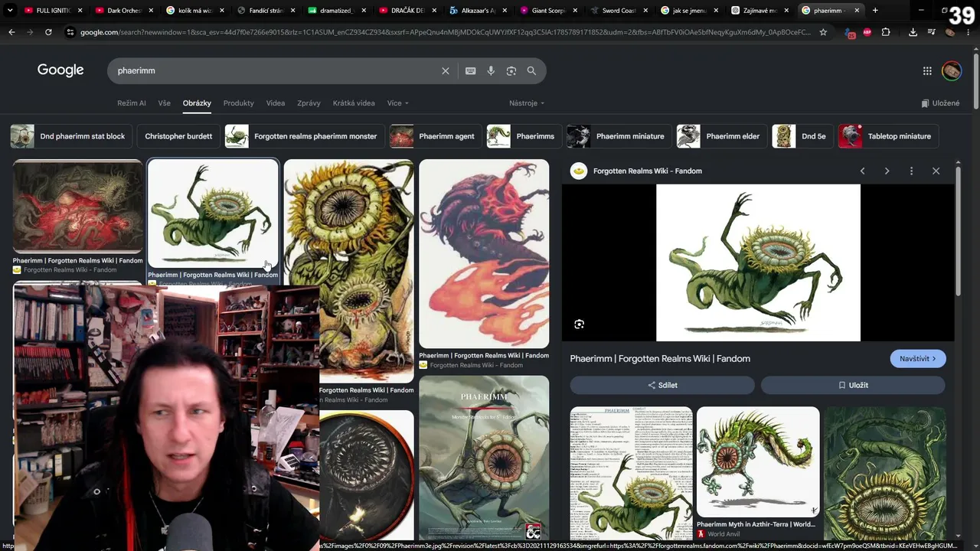Image resolution: width=980 pixels, height=551 pixels.
Task: Open more options in the image preview panel
Action: (x=911, y=171)
